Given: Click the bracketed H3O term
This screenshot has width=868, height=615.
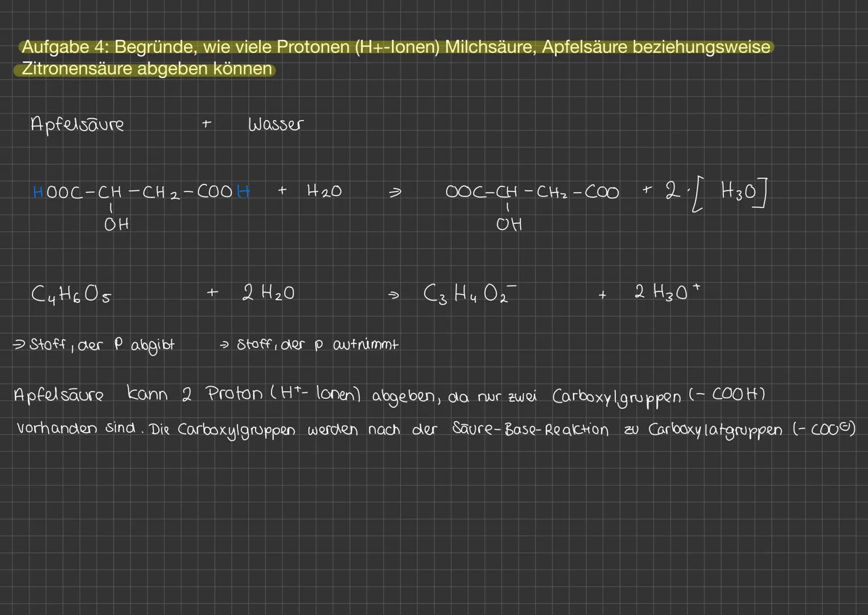Looking at the screenshot, I should pos(730,192).
